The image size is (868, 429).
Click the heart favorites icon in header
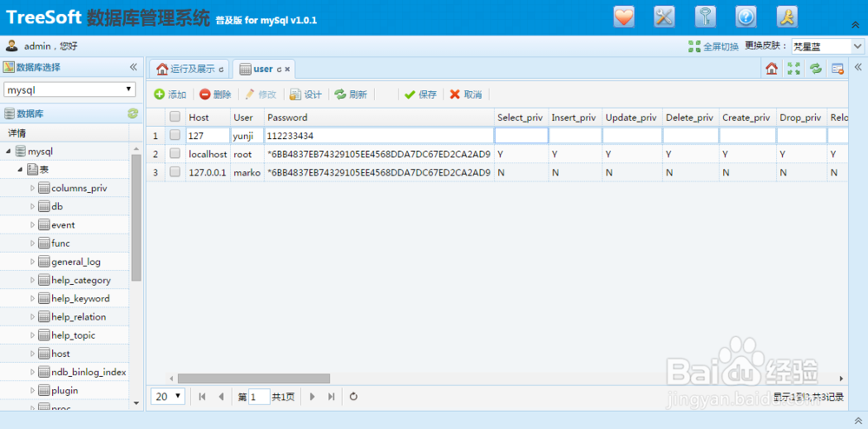point(624,16)
